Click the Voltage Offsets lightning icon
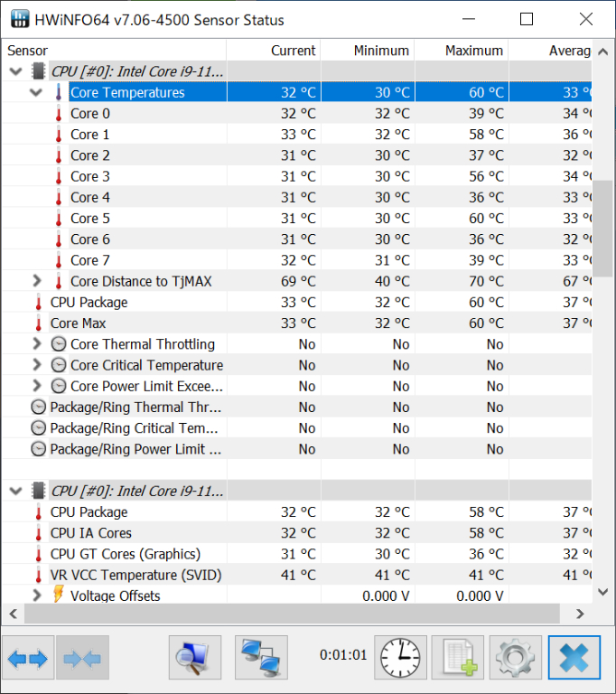616x694 pixels. pos(59,594)
